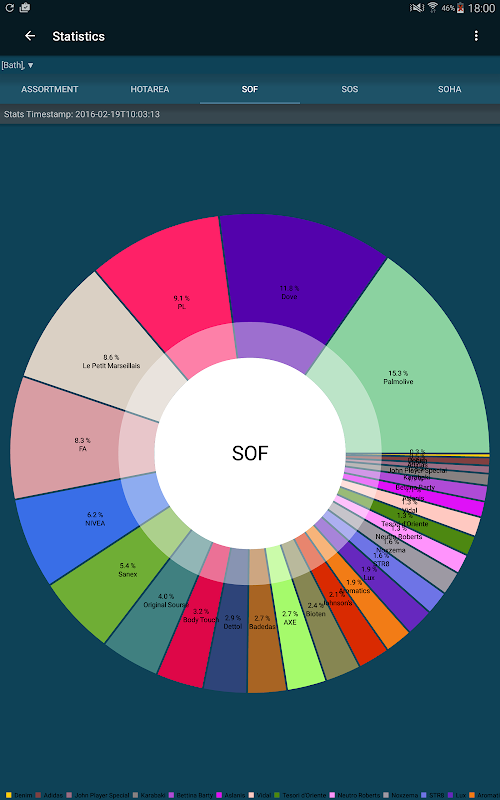This screenshot has height=800, width=500.
Task: Switch to the SOHA tab
Action: click(449, 89)
